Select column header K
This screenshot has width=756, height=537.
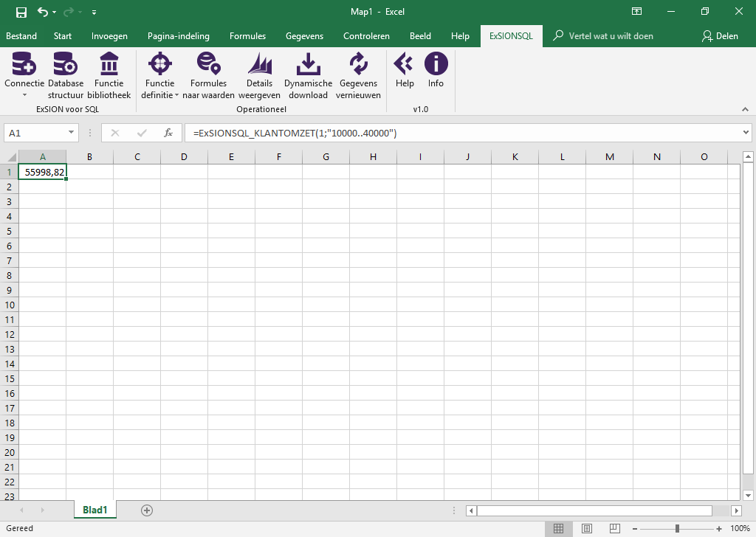click(515, 156)
